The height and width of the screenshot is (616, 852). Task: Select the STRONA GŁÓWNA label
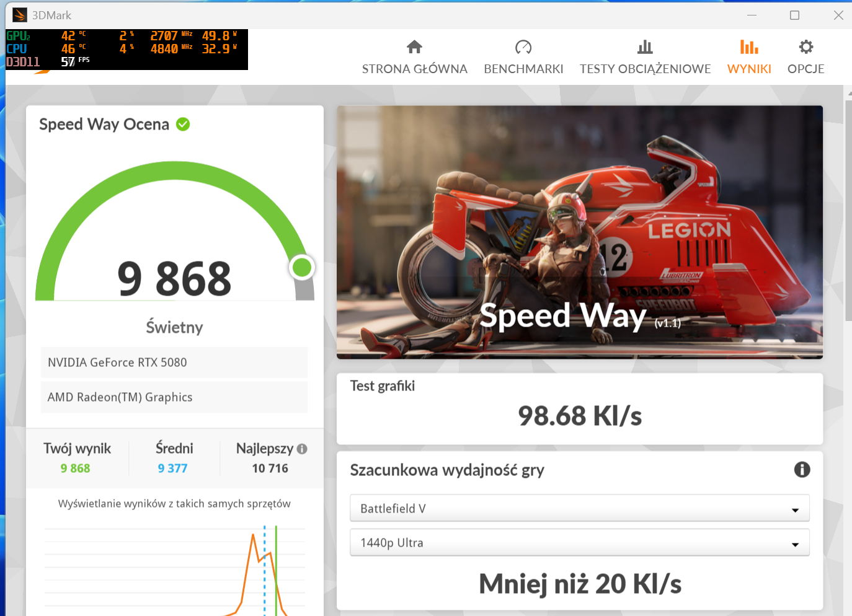(414, 69)
